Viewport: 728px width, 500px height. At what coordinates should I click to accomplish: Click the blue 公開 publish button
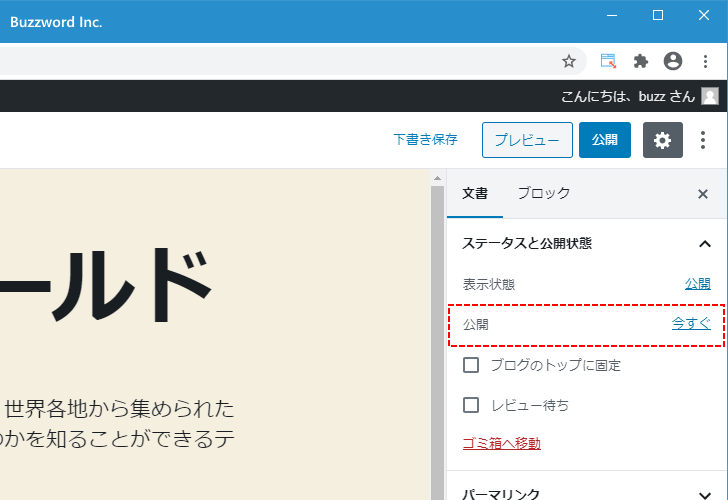pyautogui.click(x=604, y=140)
